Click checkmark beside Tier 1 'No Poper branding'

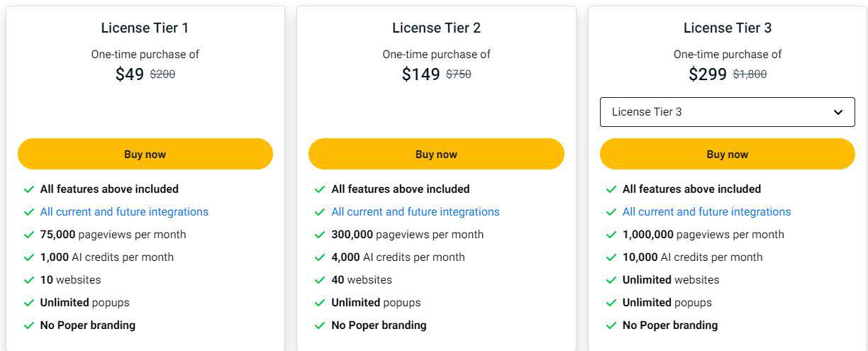(x=29, y=325)
